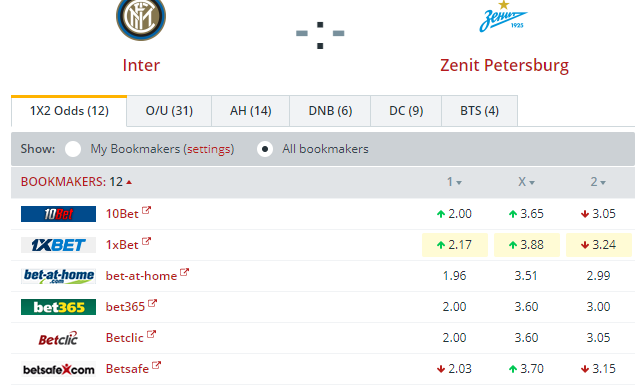641x388 pixels.
Task: Select the My Bookmakers radio button
Action: [x=73, y=149]
